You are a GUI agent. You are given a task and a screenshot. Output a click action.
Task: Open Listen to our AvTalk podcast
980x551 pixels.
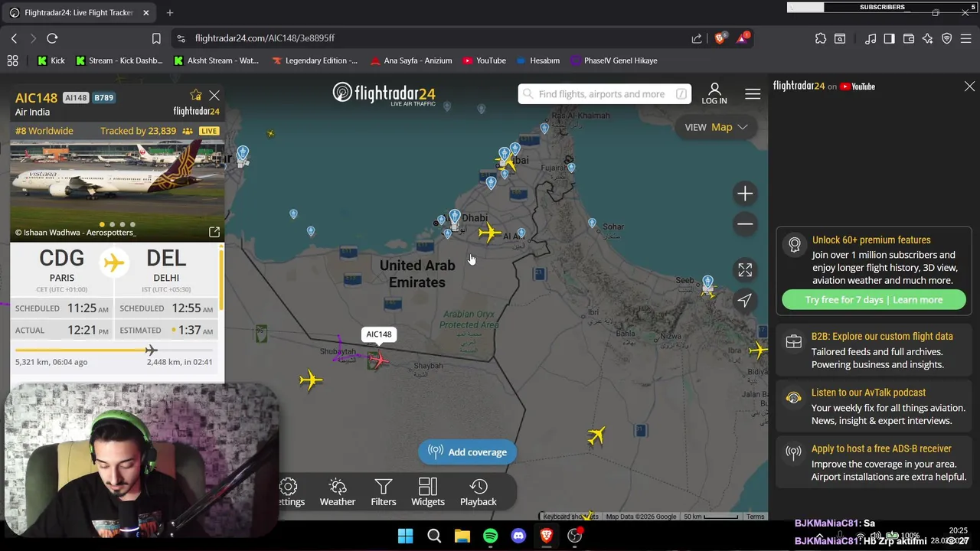[x=868, y=393]
